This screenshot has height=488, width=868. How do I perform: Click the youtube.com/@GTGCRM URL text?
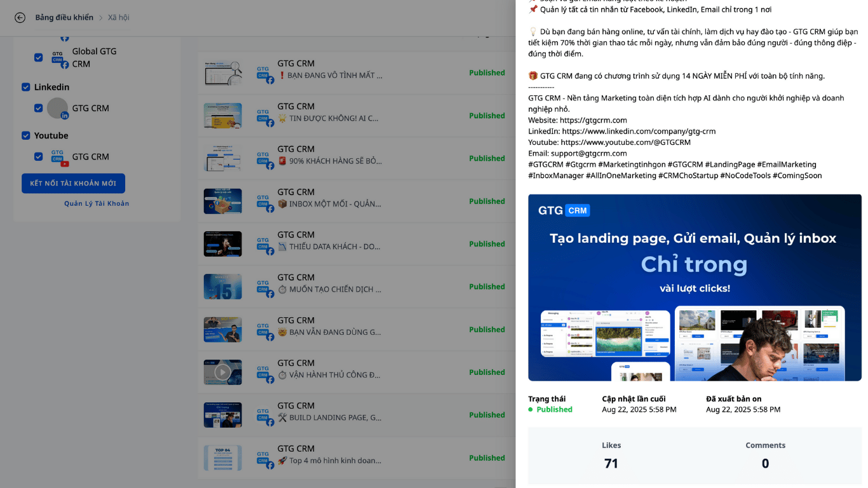pyautogui.click(x=625, y=142)
